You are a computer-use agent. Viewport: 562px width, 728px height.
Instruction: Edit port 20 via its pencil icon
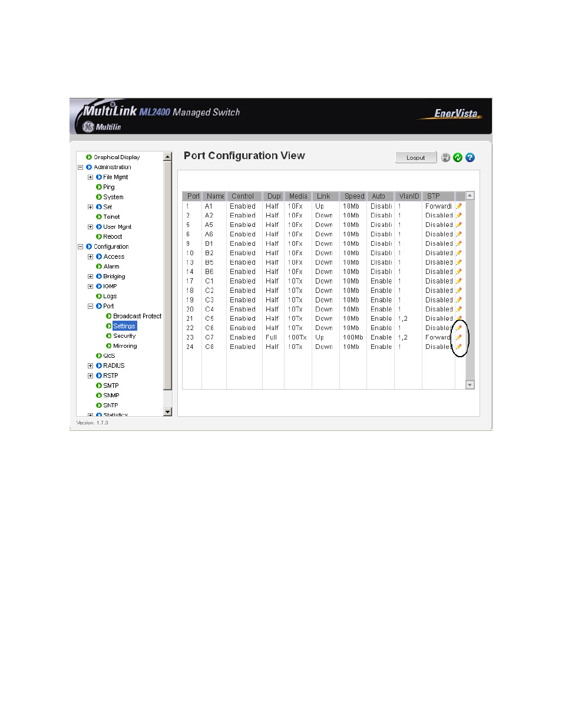point(459,309)
